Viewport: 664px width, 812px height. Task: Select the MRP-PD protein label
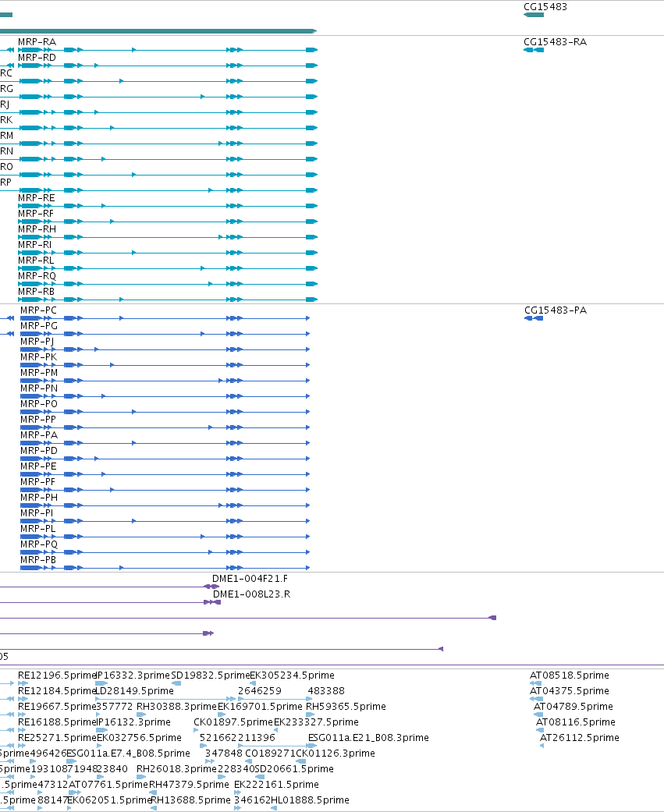pyautogui.click(x=39, y=451)
